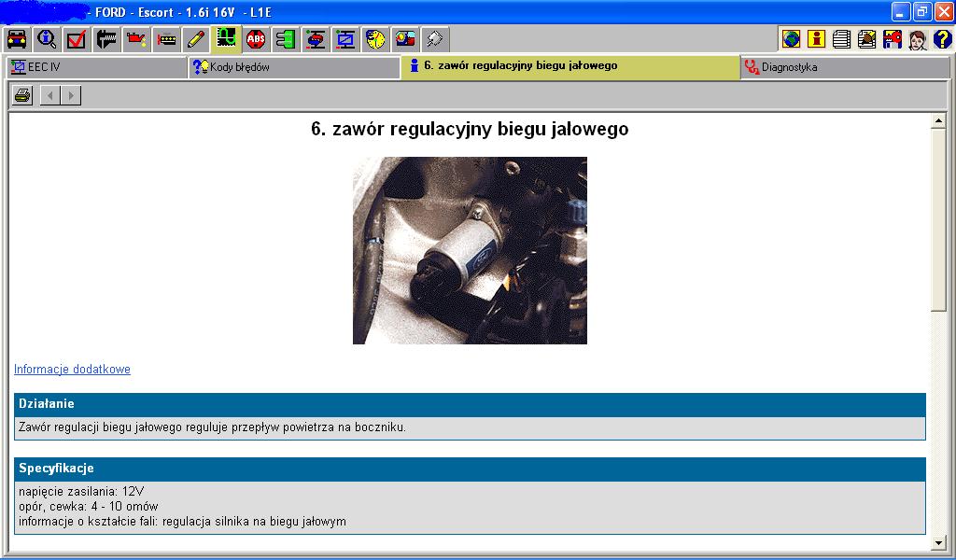The image size is (956, 560).
Task: Open the Kody błędów tab
Action: click(x=293, y=67)
